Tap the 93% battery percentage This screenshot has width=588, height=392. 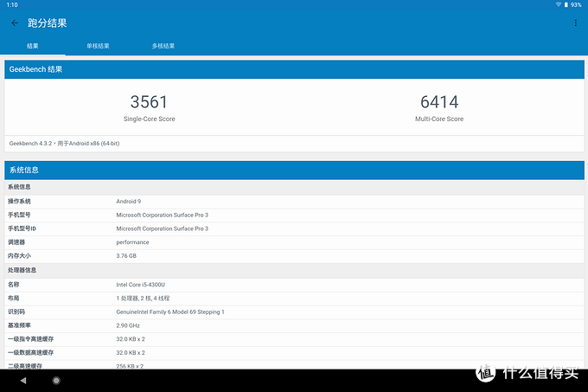(576, 5)
